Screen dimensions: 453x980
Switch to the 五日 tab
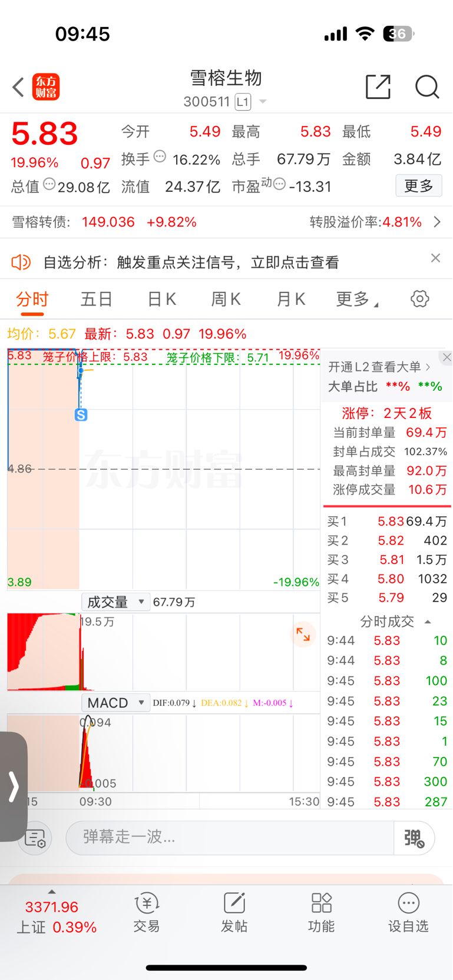click(97, 299)
